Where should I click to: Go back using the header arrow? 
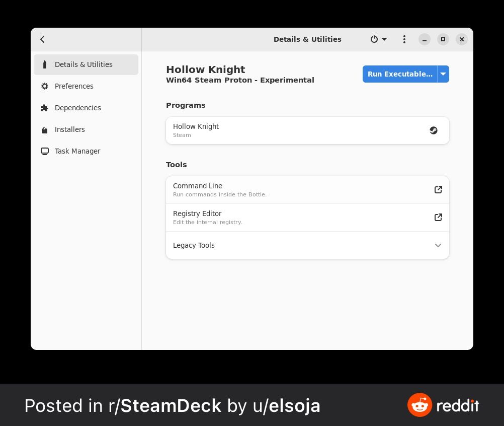click(x=42, y=39)
